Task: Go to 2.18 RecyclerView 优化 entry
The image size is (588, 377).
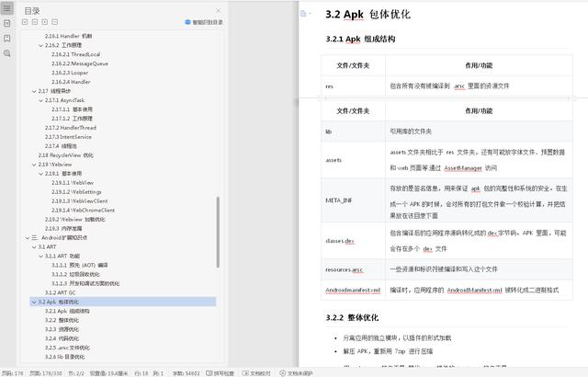Action: click(x=65, y=155)
